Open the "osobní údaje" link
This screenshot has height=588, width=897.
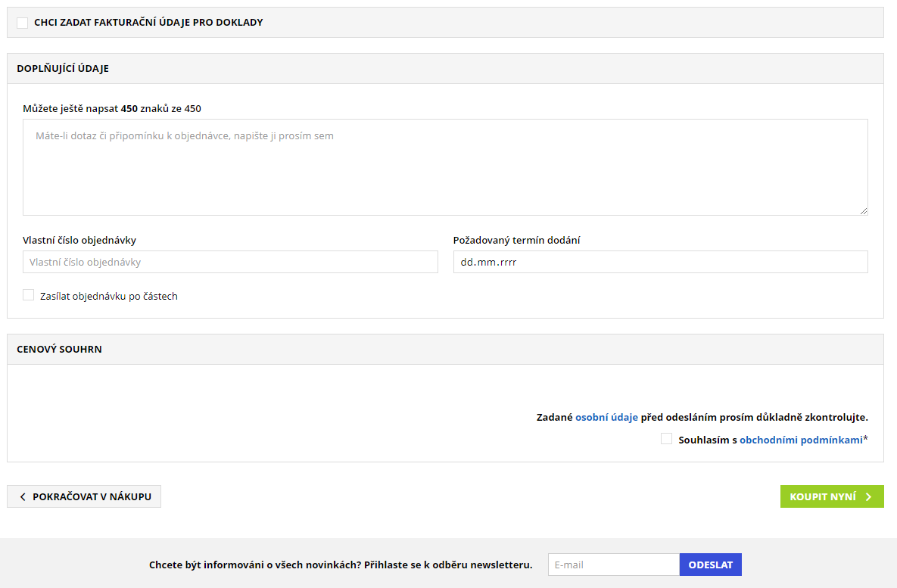point(606,417)
